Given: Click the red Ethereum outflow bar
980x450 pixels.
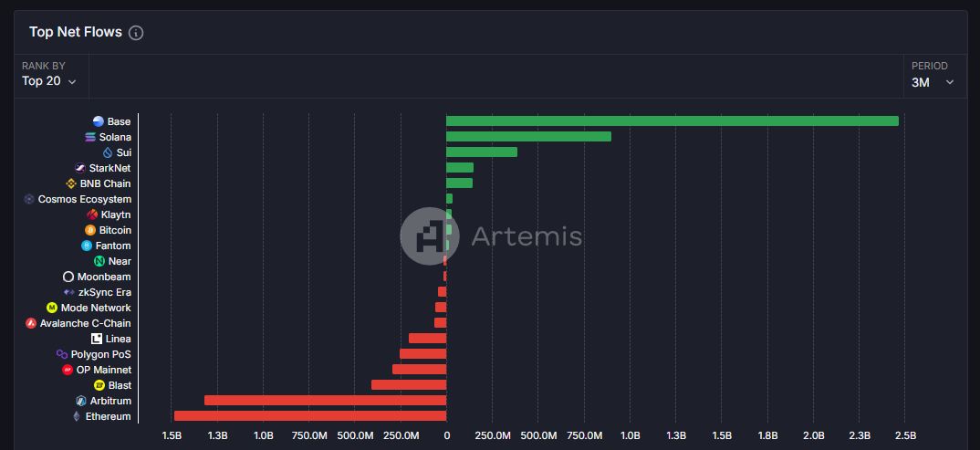Looking at the screenshot, I should coord(310,416).
